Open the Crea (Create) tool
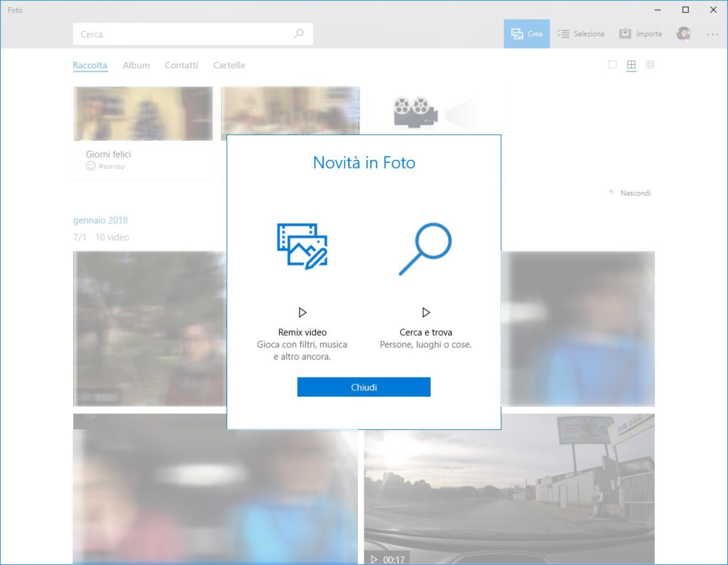This screenshot has width=728, height=565. 526,34
